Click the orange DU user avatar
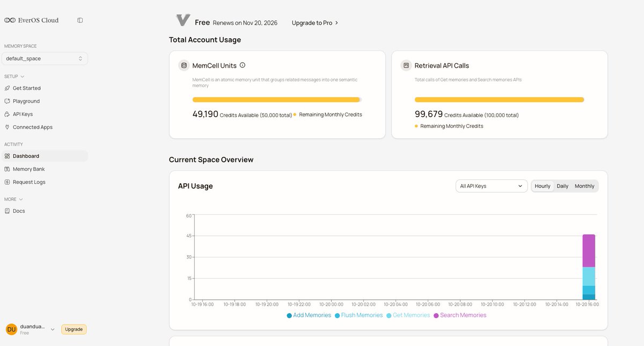644x346 pixels. pyautogui.click(x=11, y=329)
